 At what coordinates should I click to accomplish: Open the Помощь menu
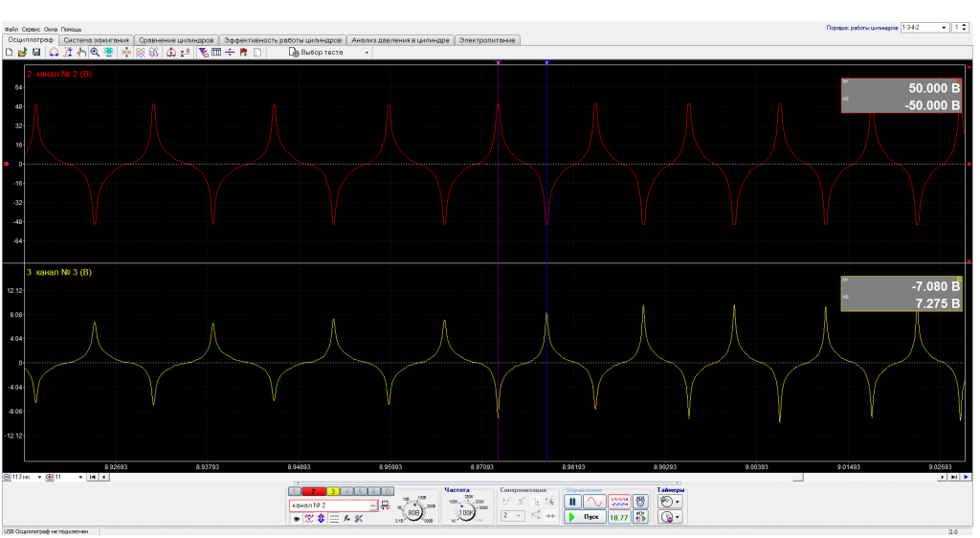[x=71, y=30]
